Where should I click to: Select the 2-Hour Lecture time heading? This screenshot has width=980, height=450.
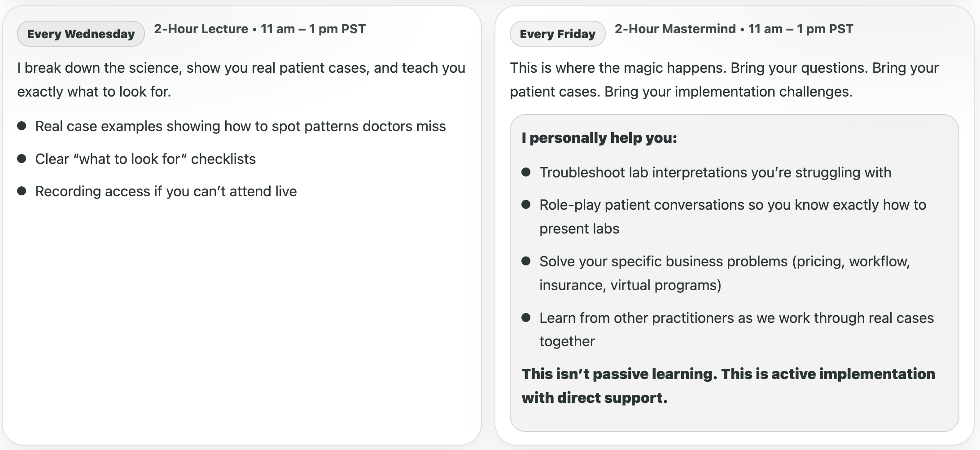260,29
